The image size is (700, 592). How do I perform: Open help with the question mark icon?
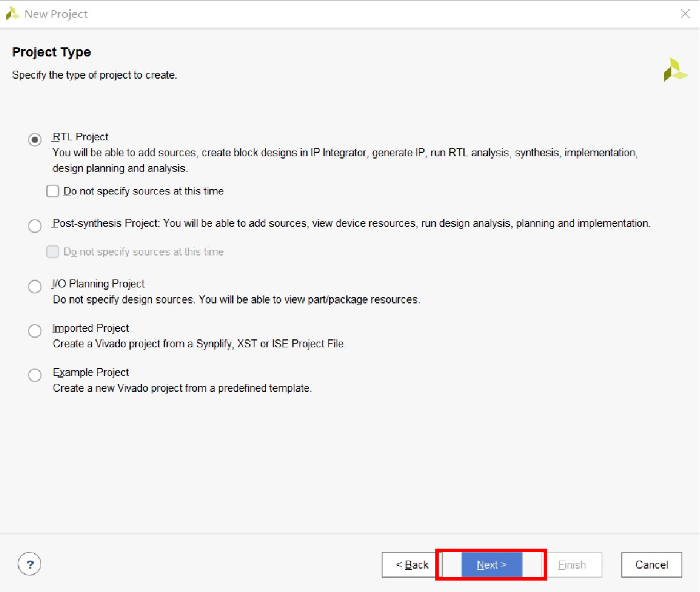pos(30,564)
